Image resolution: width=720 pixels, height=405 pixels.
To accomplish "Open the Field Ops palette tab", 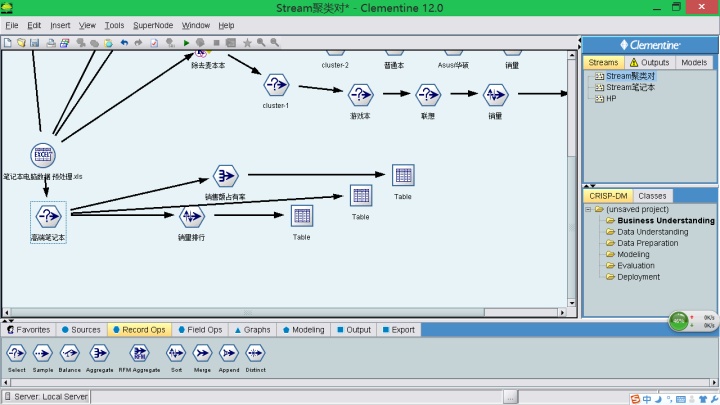I will [200, 330].
